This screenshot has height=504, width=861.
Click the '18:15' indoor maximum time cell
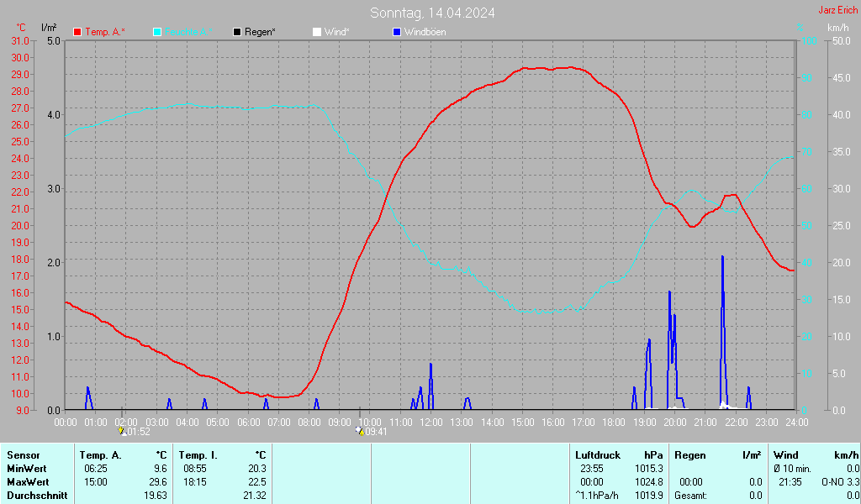(195, 482)
